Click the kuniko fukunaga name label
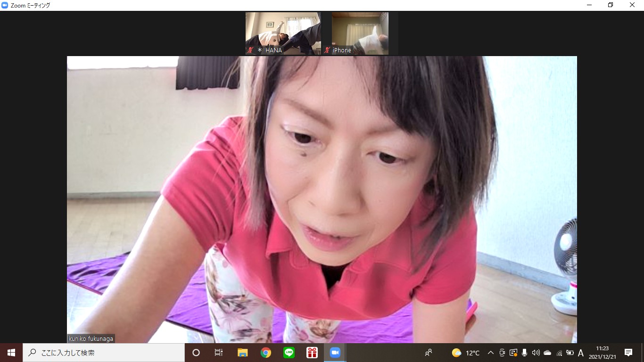The image size is (644, 362). point(91,338)
